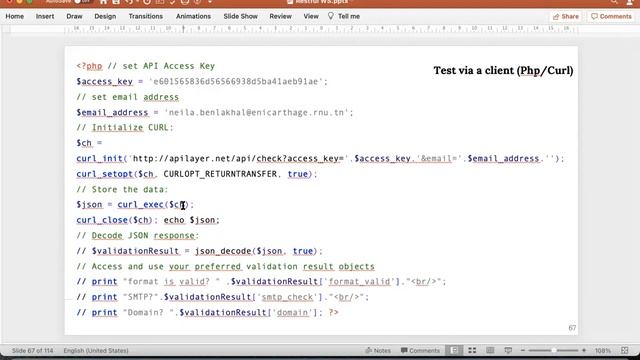Image resolution: width=640 pixels, height=360 pixels.
Task: Switch to Reading view icon
Action: click(490, 350)
